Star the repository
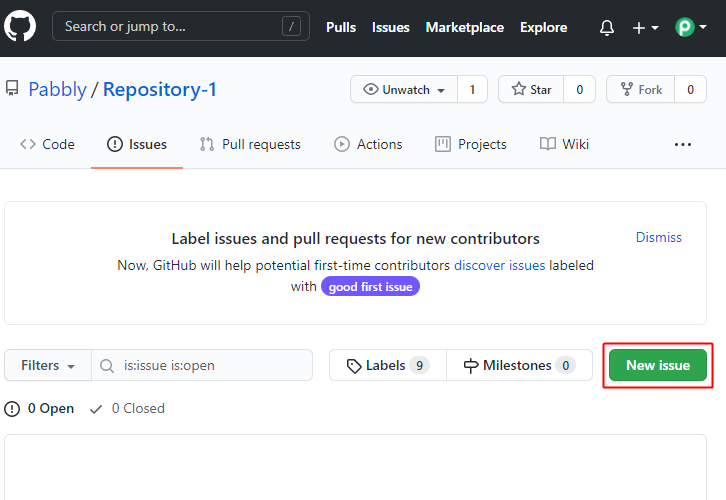 click(x=531, y=89)
